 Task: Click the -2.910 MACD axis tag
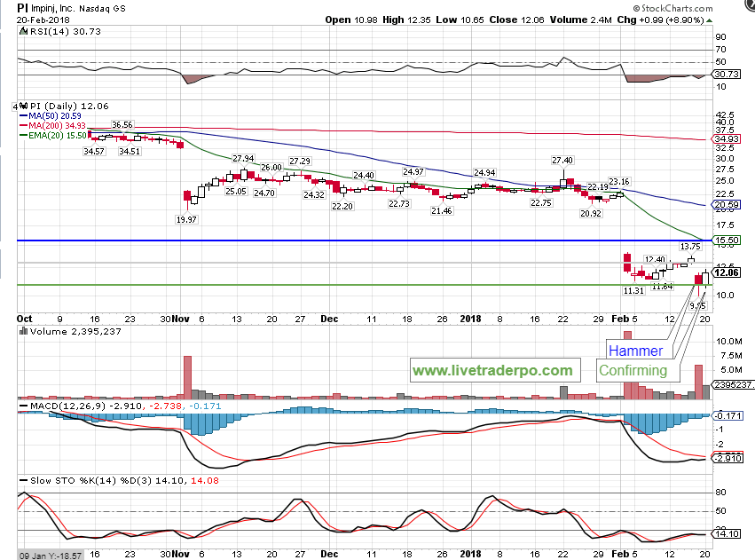(x=726, y=459)
